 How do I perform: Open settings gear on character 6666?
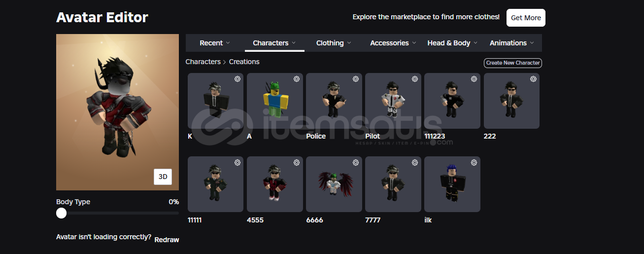(x=356, y=163)
